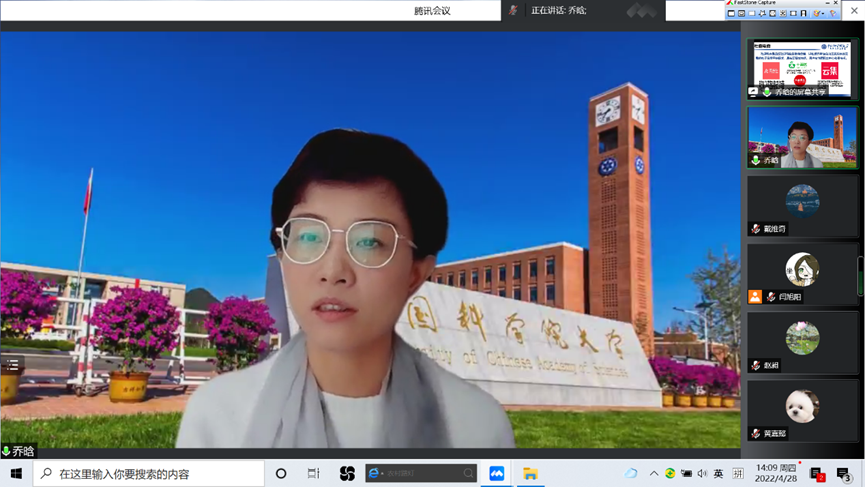Image resolution: width=865 pixels, height=487 pixels.
Task: Click the orange host icon beside 闫旭阳
Action: pyautogui.click(x=755, y=297)
